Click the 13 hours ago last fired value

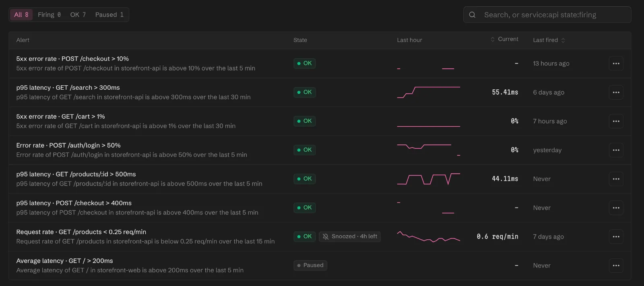click(x=551, y=64)
